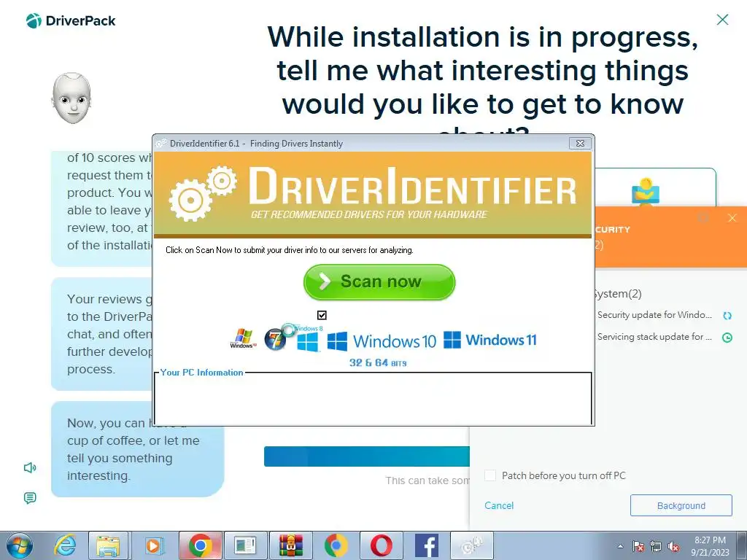The height and width of the screenshot is (560, 747).
Task: Click the Servicing stack update item
Action: 654,337
